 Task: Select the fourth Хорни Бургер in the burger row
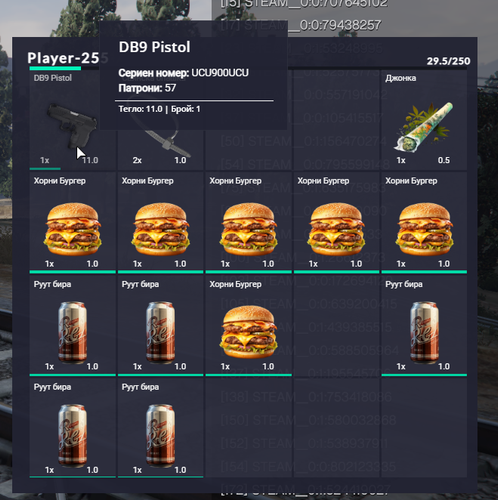[x=336, y=222]
